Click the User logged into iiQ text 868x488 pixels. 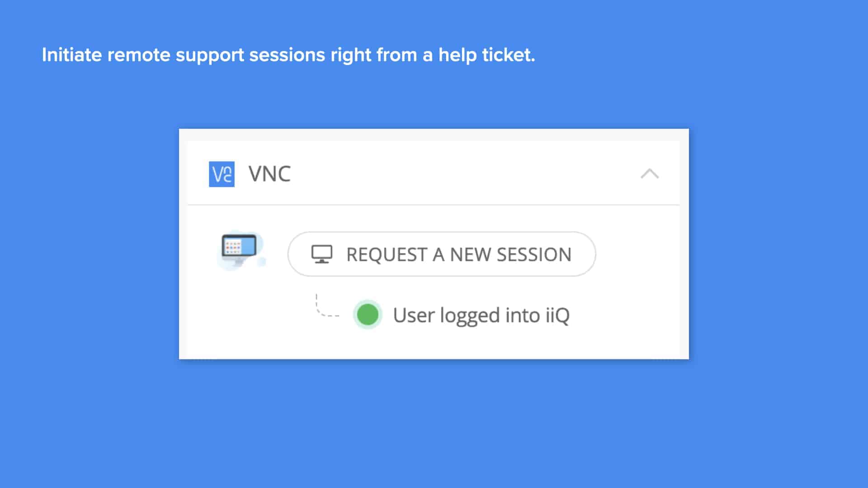click(x=481, y=314)
